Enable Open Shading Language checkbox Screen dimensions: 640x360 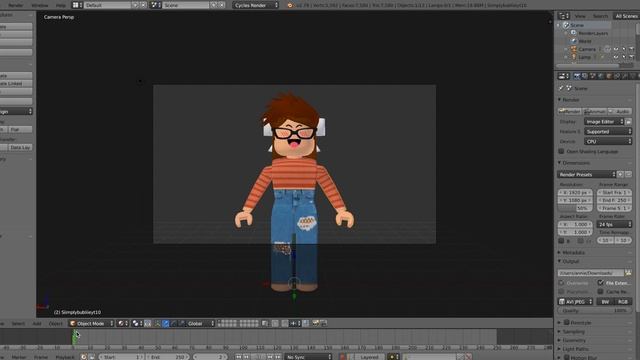[x=562, y=151]
